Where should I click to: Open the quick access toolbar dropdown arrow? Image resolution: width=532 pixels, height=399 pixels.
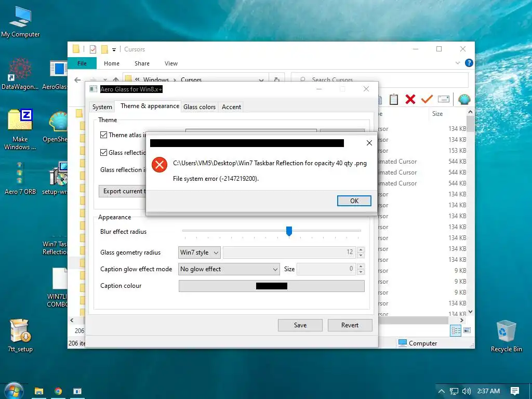click(114, 49)
